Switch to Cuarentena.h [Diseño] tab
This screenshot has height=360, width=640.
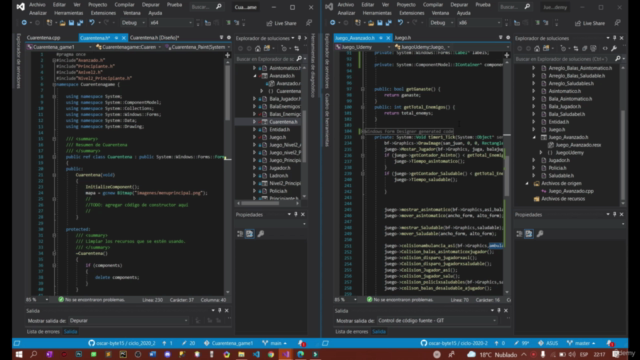[x=154, y=38]
